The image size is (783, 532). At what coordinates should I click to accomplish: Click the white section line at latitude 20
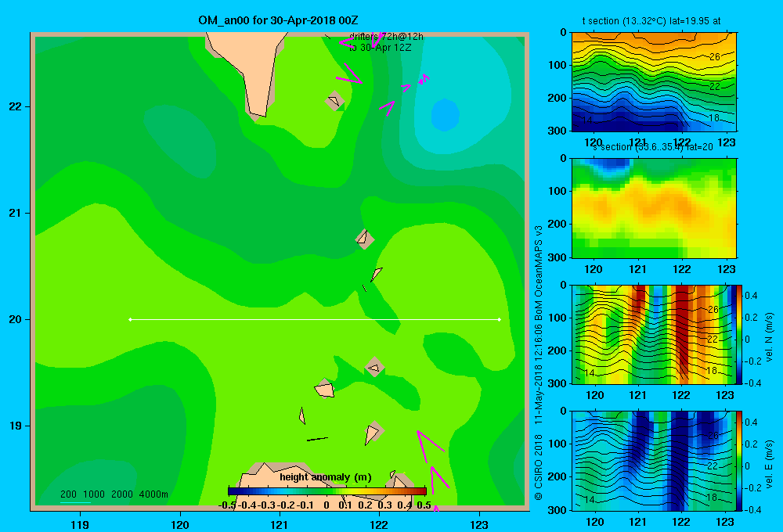315,319
